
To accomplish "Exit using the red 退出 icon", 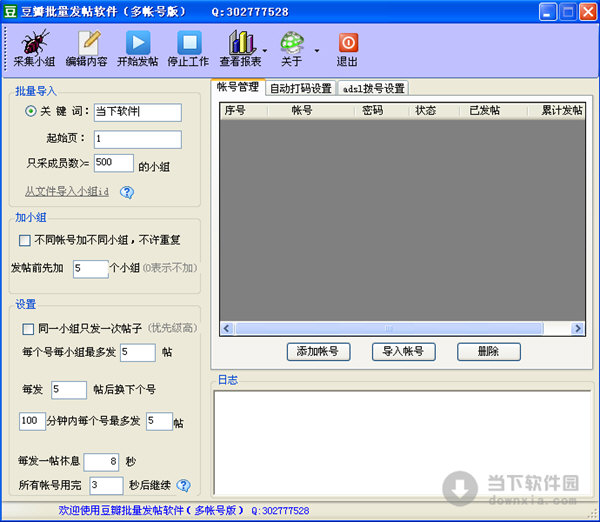I will click(348, 42).
